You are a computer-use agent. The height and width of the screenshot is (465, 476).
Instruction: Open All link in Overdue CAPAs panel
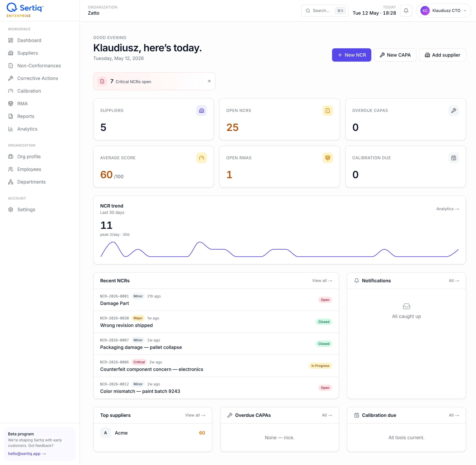(x=327, y=415)
